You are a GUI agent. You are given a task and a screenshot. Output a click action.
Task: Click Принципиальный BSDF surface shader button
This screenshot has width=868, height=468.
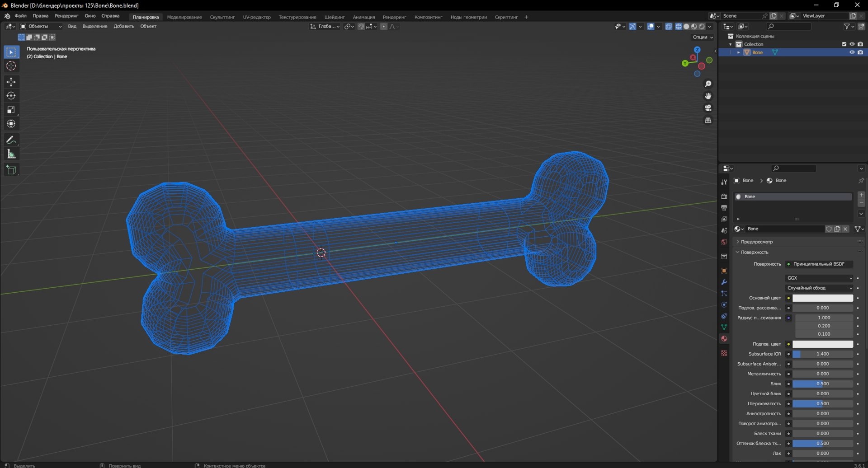(x=819, y=264)
